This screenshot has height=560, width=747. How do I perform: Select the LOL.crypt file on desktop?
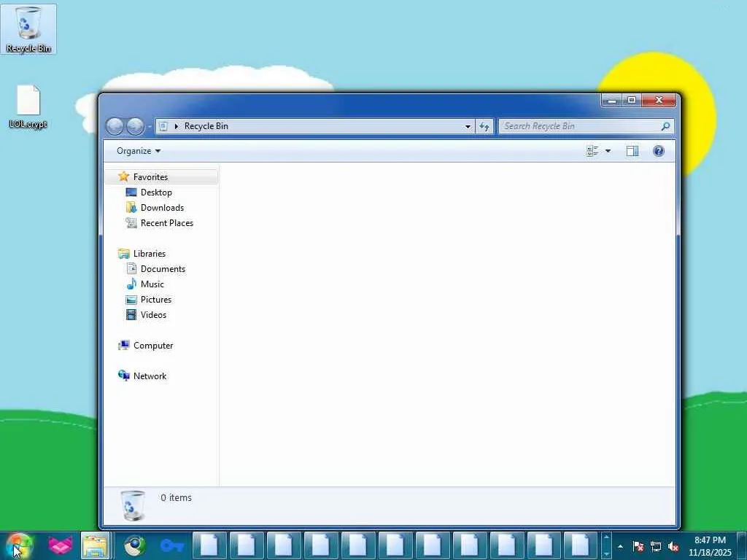point(28,107)
